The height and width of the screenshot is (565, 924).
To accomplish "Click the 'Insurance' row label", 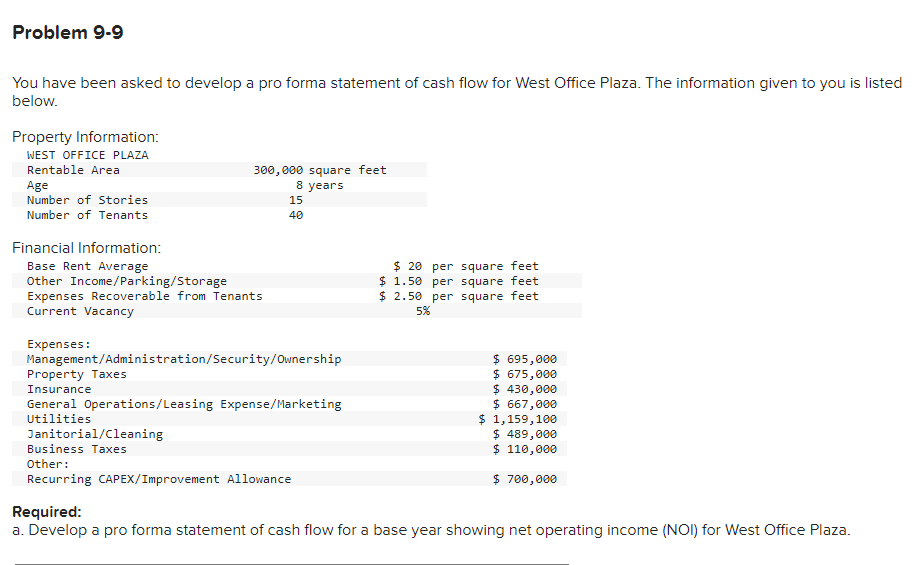I will [59, 389].
